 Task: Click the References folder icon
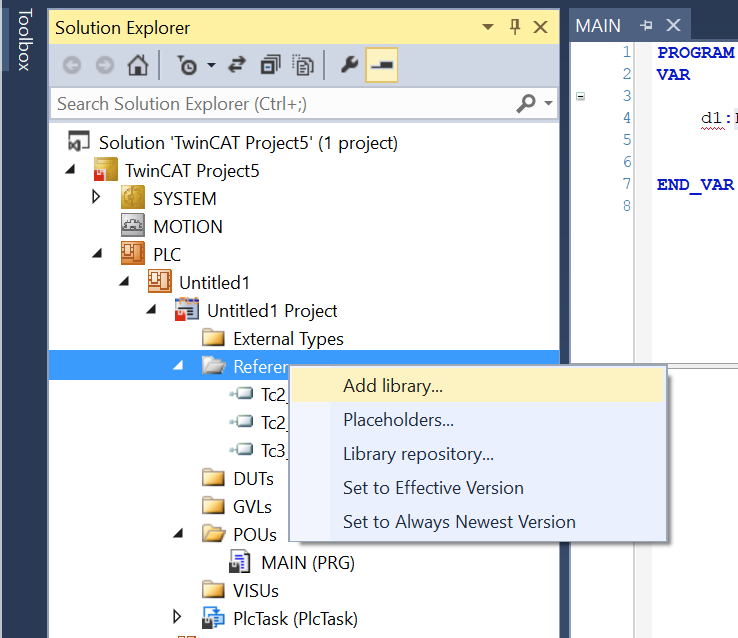(x=214, y=365)
